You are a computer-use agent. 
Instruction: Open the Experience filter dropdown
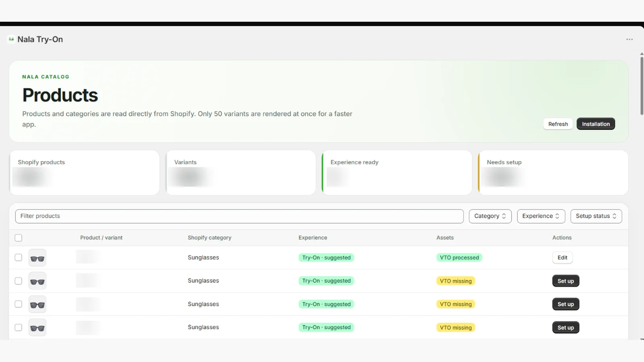pyautogui.click(x=541, y=216)
